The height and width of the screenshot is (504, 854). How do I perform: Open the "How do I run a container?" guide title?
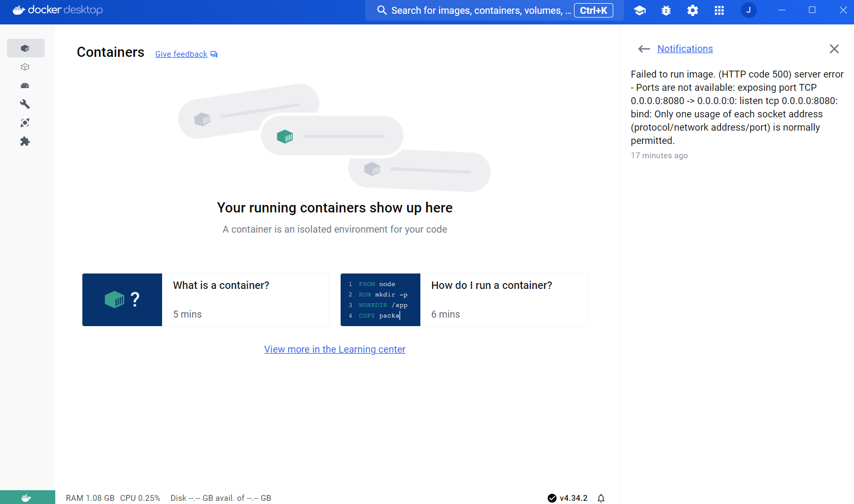pyautogui.click(x=492, y=285)
